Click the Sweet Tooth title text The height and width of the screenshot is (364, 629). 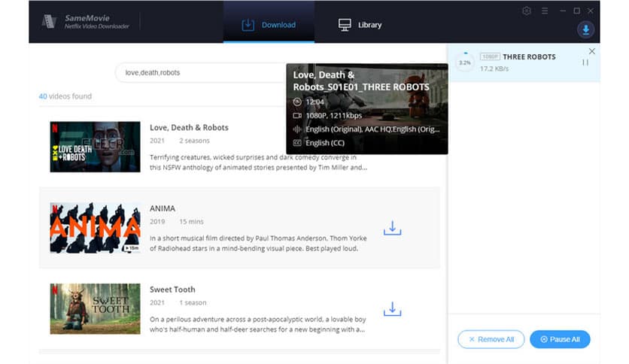(172, 290)
